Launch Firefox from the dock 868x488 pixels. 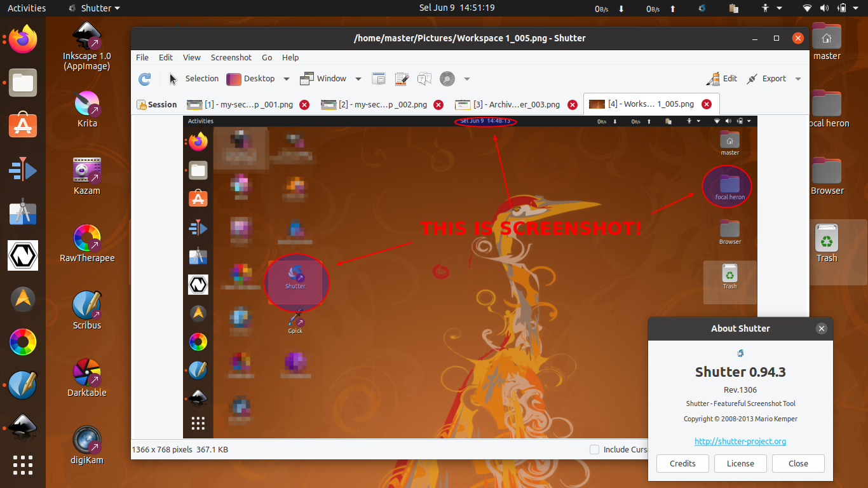23,38
